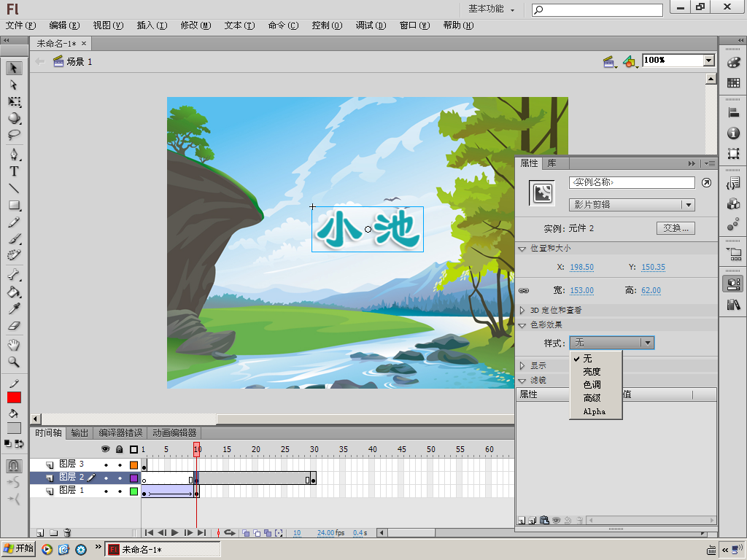Expand the 显示 section
The height and width of the screenshot is (560, 747).
tap(522, 366)
